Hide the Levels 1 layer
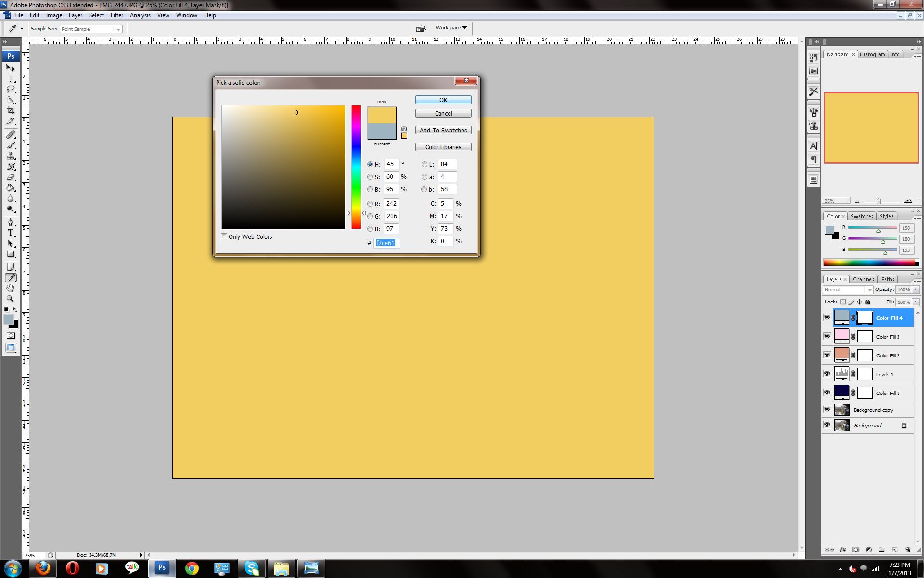 [x=827, y=374]
